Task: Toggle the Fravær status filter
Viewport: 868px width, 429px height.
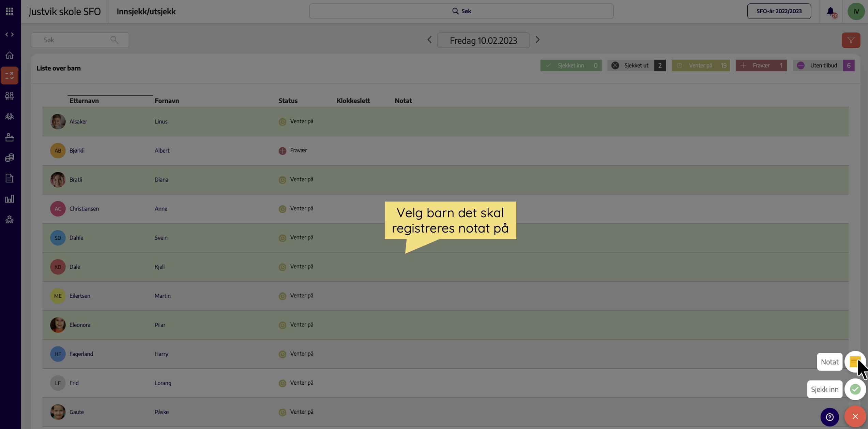Action: point(761,65)
